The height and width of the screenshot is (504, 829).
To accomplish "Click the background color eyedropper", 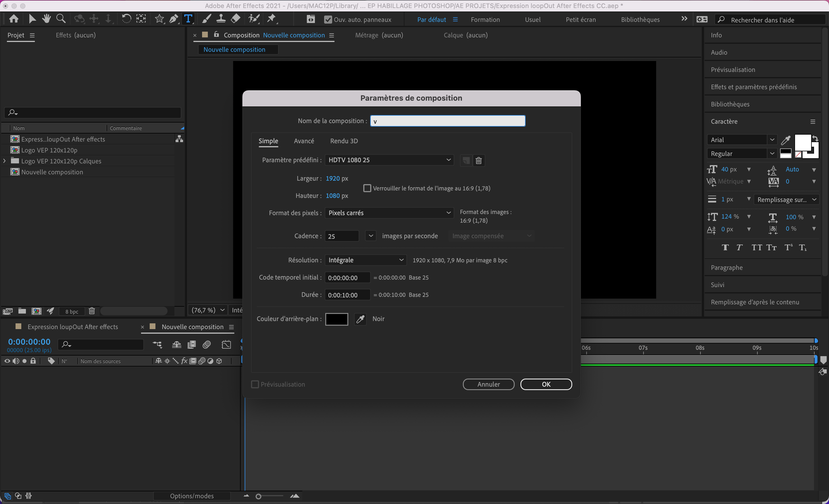I will (x=360, y=319).
